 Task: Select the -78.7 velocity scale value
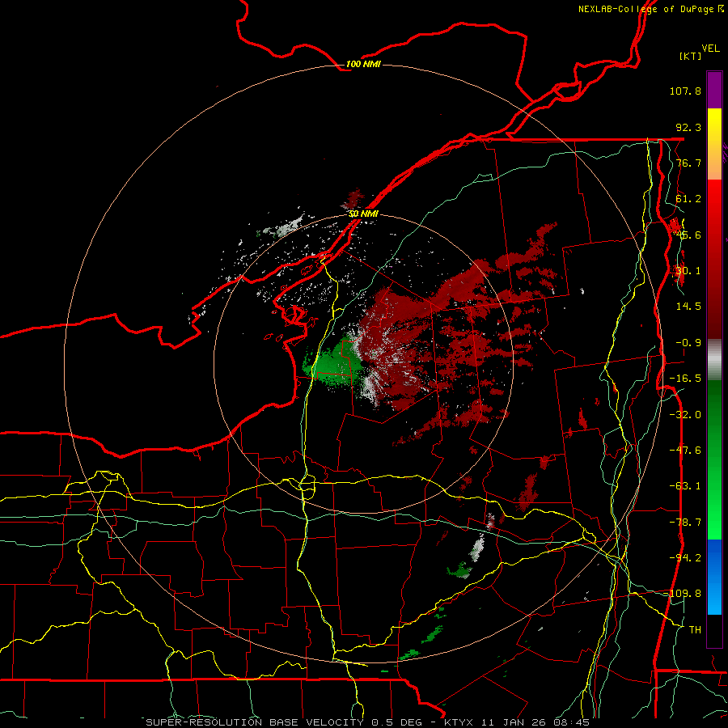pyautogui.click(x=685, y=523)
